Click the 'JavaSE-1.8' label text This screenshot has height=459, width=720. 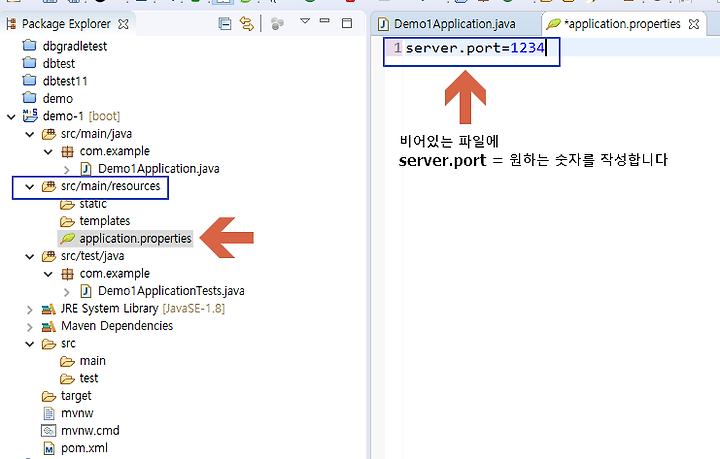click(194, 308)
